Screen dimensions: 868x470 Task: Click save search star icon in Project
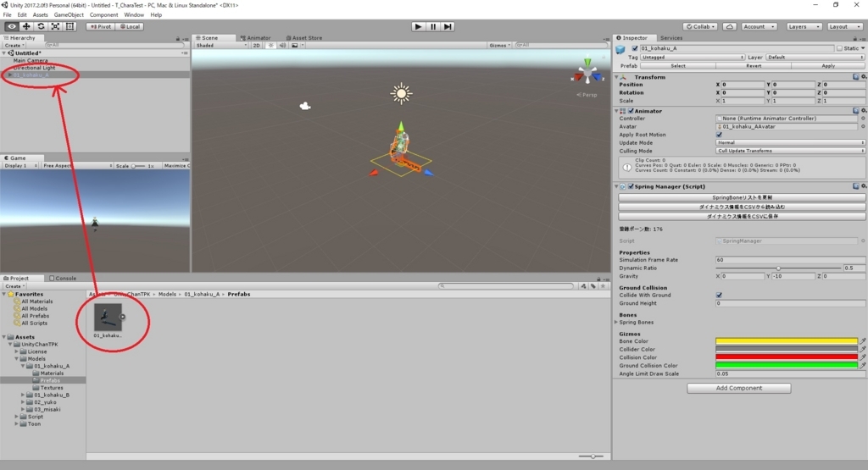(x=603, y=286)
